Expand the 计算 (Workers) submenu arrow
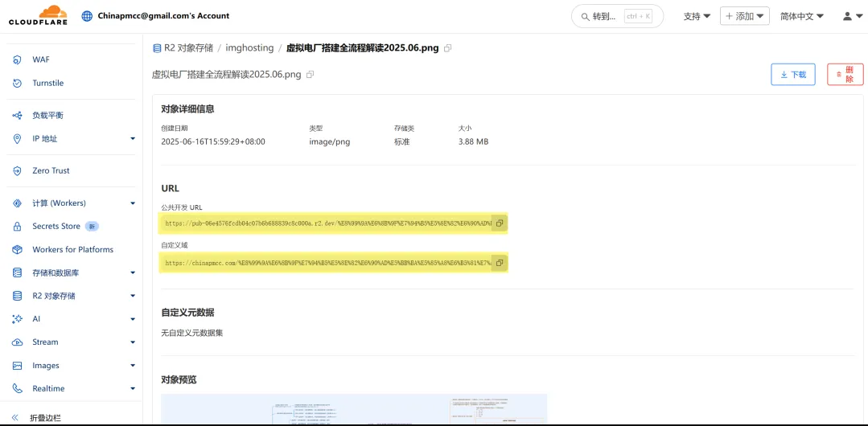The width and height of the screenshot is (868, 426). 133,203
